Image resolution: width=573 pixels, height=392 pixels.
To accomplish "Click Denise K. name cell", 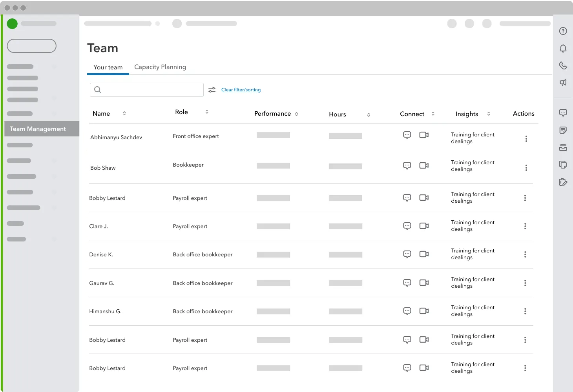I will [101, 254].
